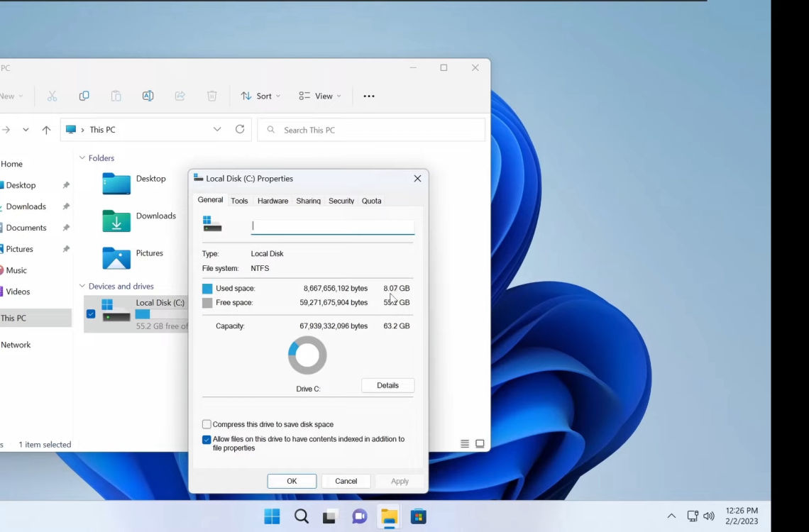
Task: Uncheck Allow files to be indexed
Action: [x=207, y=440]
